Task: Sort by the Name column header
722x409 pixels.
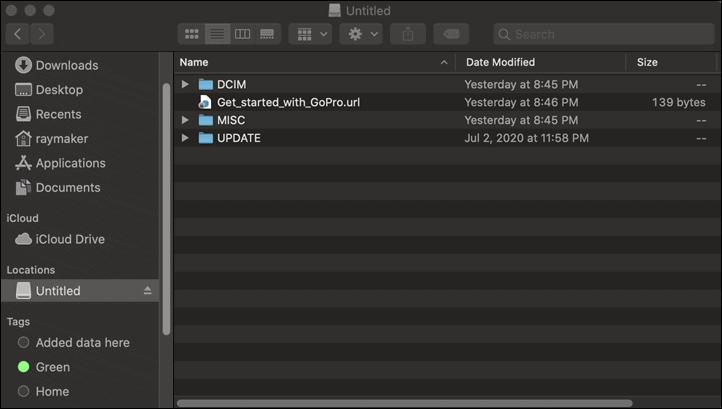Action: [x=314, y=62]
